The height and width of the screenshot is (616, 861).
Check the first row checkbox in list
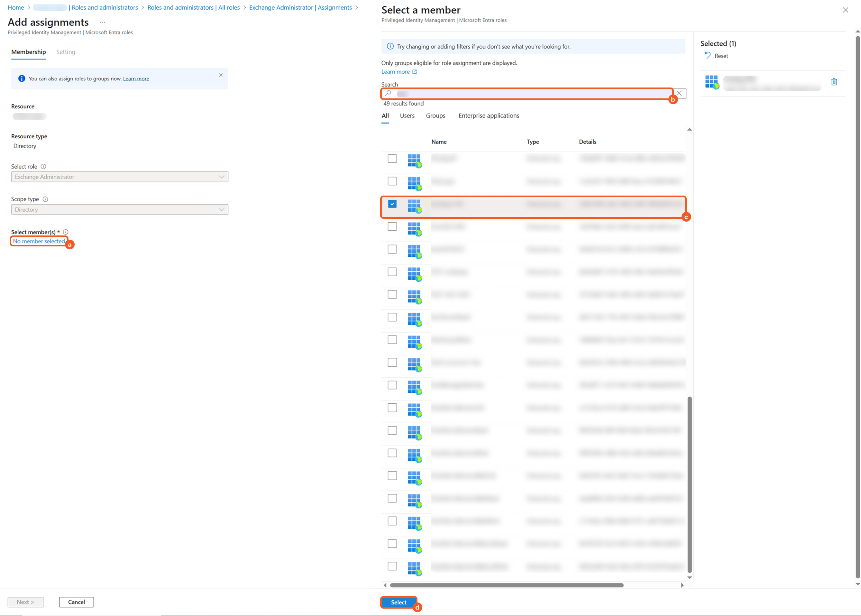(x=392, y=159)
